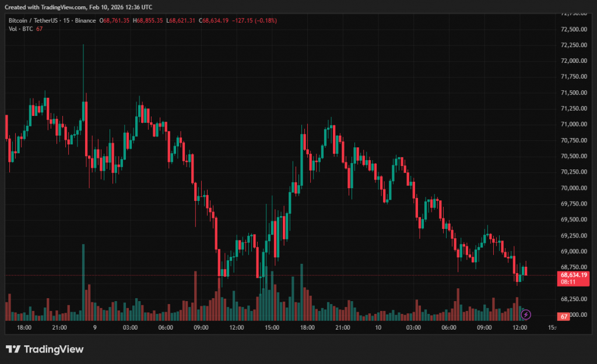Select the 10 date marker on time axis
The height and width of the screenshot is (364, 597).
[x=377, y=328]
